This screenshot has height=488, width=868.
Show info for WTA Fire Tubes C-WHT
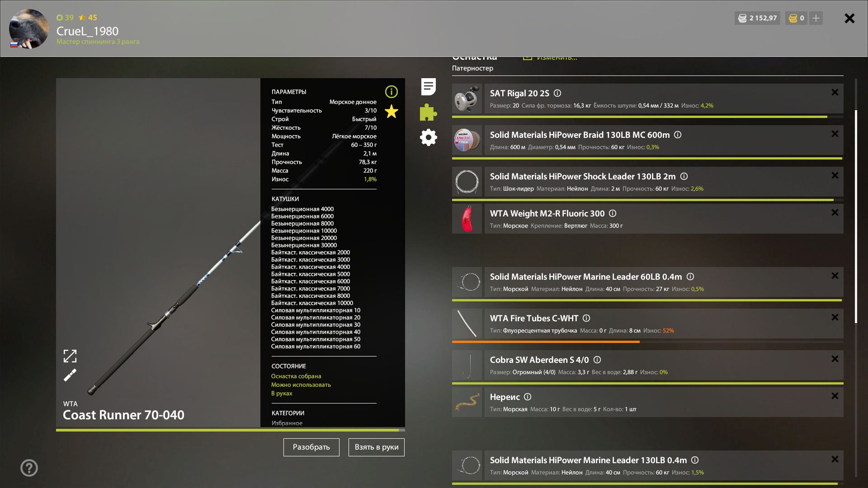tap(586, 319)
